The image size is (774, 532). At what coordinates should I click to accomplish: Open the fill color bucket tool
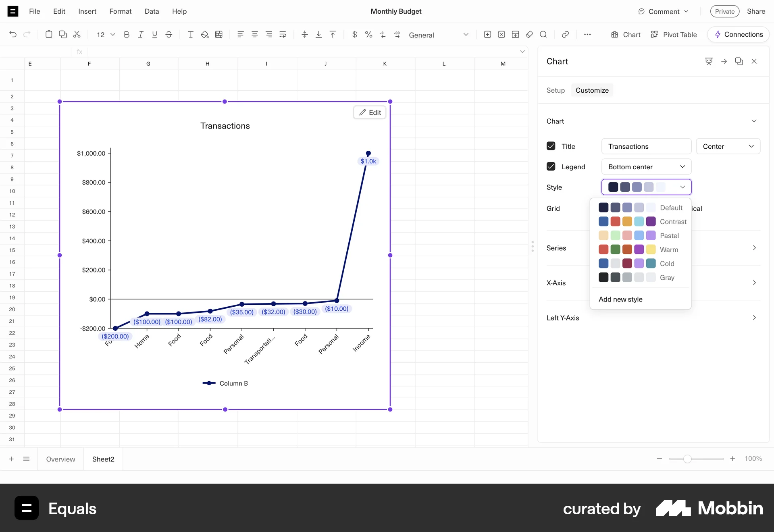point(204,35)
